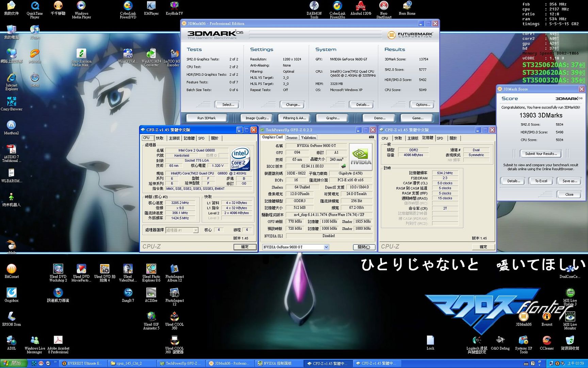
Task: Switch to NVIDIA control panel taskbar item
Action: [278, 363]
